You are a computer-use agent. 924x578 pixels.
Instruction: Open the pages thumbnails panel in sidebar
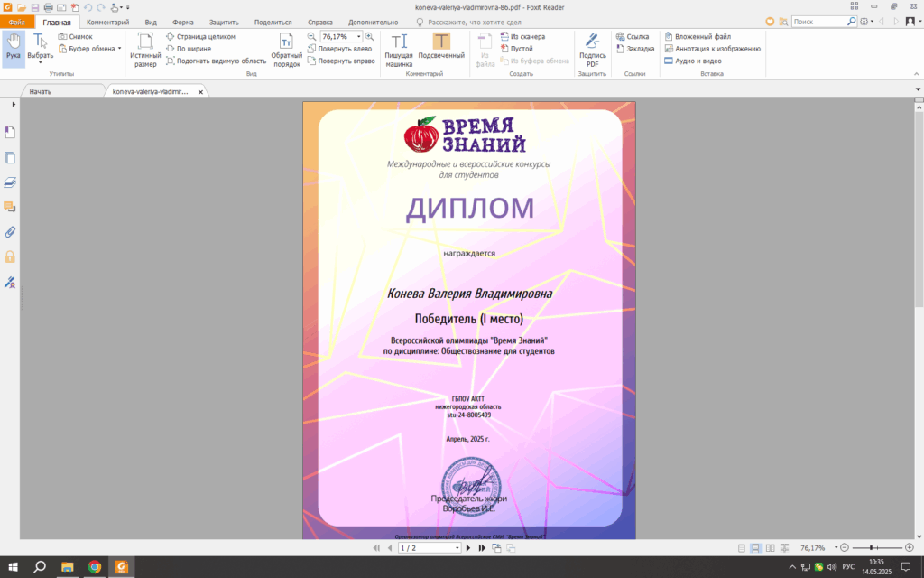(10, 157)
